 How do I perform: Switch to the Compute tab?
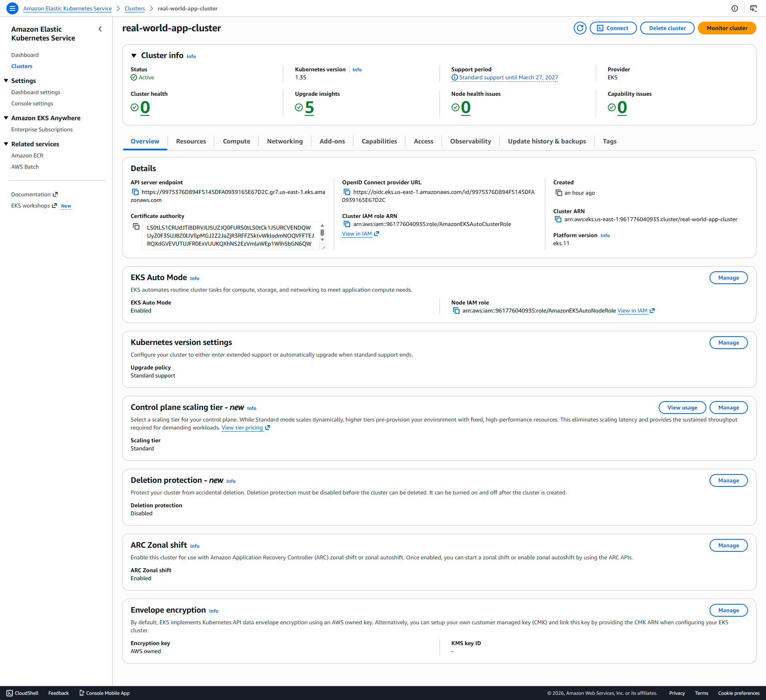(236, 141)
